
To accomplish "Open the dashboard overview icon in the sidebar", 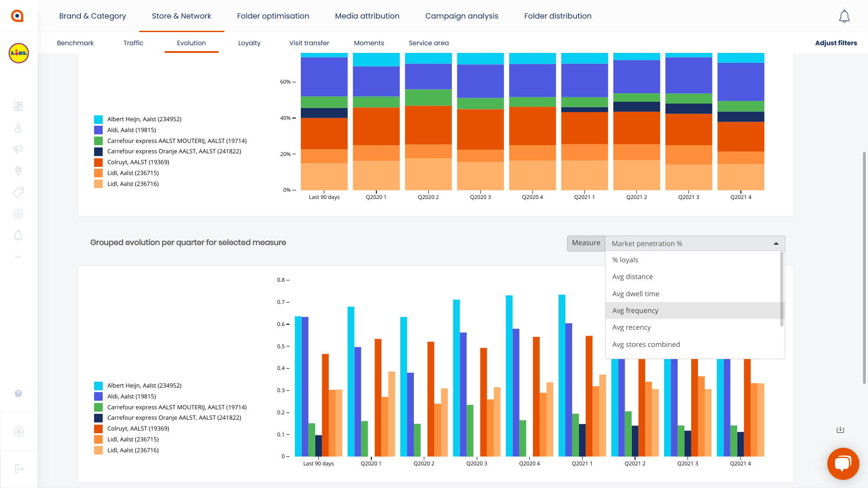I will coord(18,106).
